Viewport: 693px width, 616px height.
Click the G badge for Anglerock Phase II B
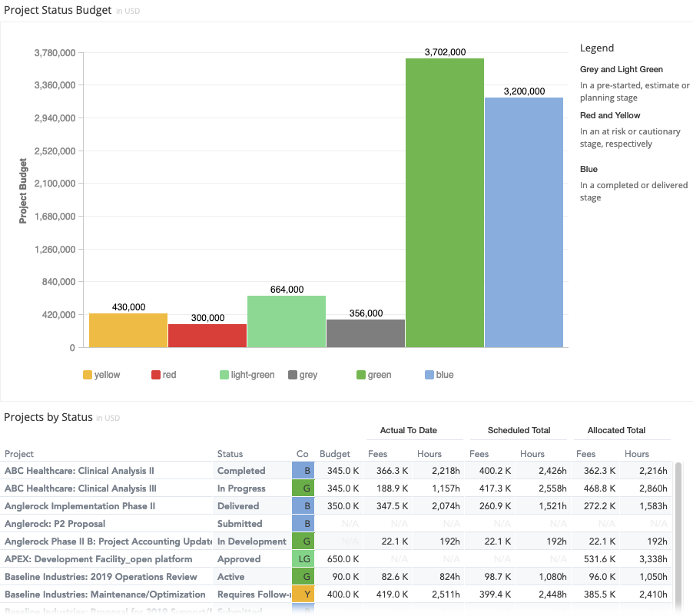pos(303,541)
